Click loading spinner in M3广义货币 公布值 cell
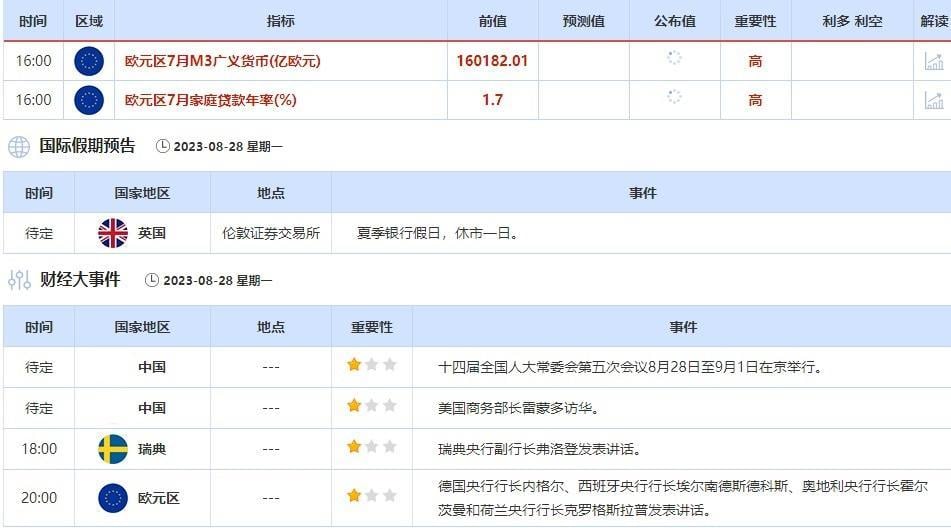 click(674, 58)
